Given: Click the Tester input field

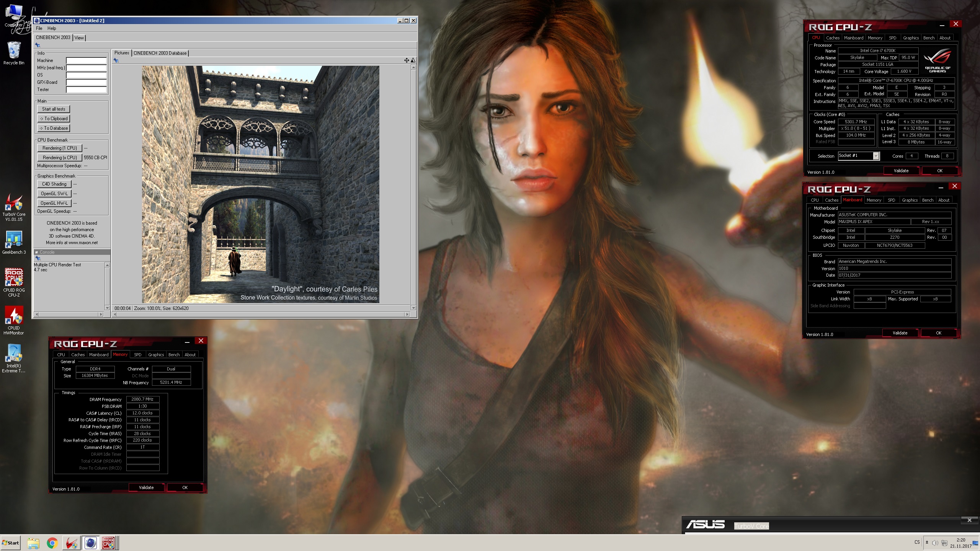Looking at the screenshot, I should click(x=87, y=90).
